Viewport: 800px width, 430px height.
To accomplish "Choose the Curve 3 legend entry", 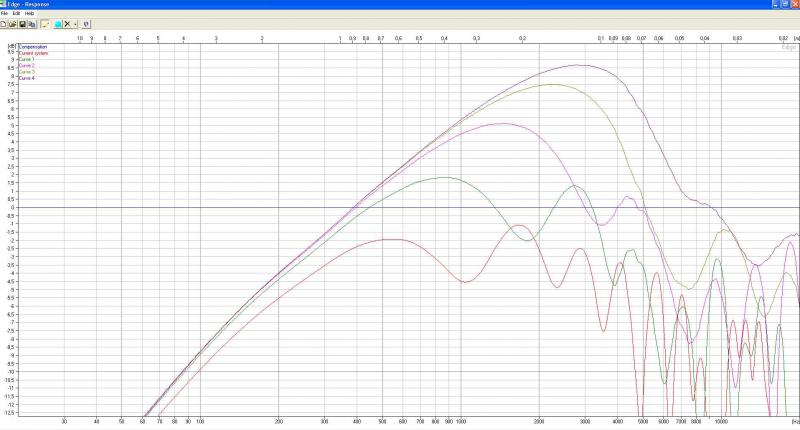I will point(26,71).
